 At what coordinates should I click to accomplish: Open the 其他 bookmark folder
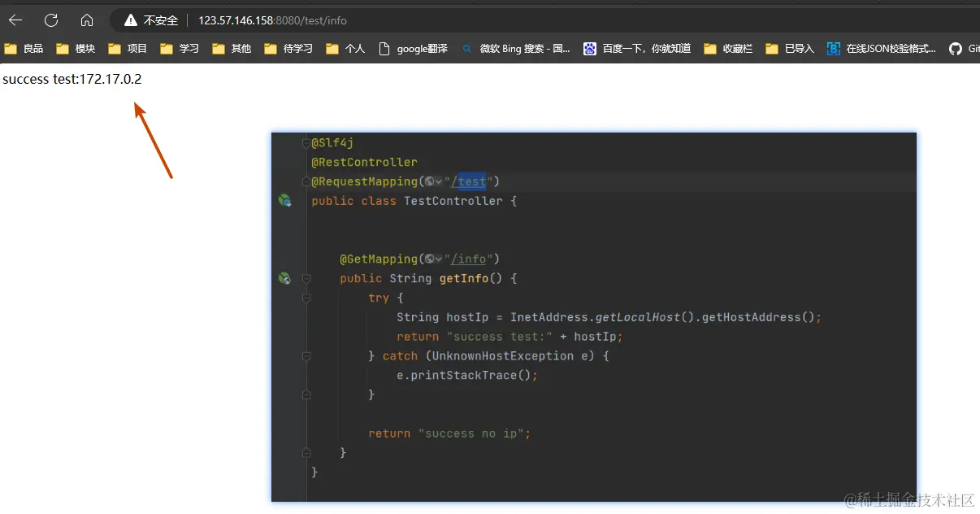(232, 49)
